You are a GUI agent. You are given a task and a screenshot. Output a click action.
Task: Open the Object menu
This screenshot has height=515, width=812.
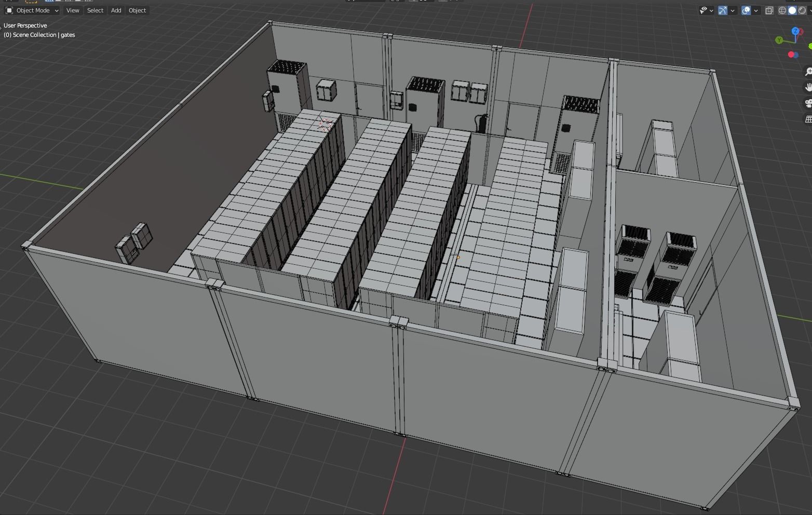pyautogui.click(x=137, y=10)
